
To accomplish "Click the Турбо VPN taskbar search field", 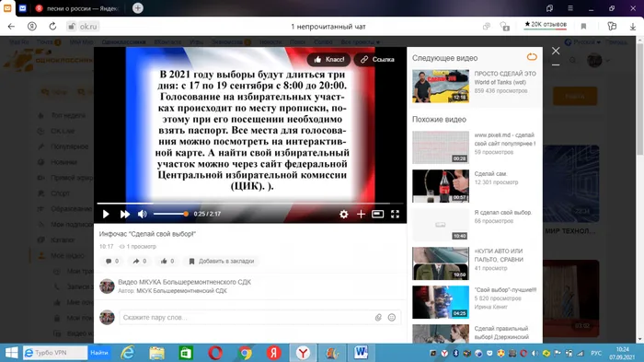I will click(x=55, y=353).
